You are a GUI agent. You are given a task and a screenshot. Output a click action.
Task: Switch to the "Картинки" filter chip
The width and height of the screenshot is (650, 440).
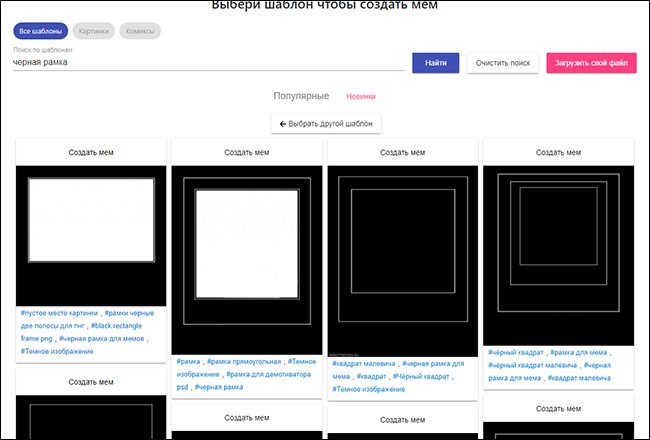[93, 31]
